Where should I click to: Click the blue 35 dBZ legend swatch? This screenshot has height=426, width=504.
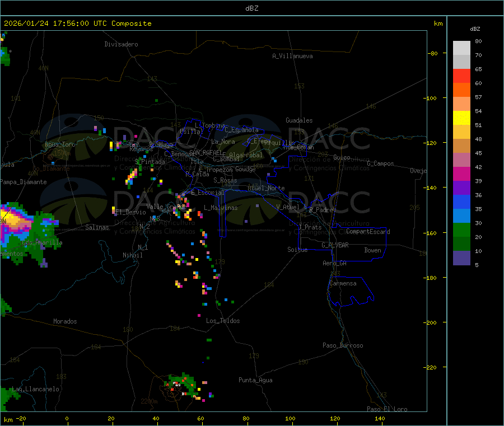tap(461, 202)
